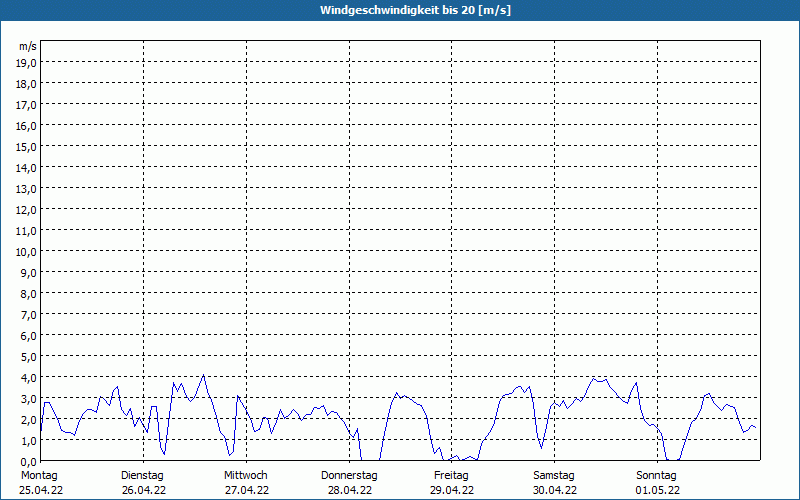
Task: Select the 10,0 y-axis value
Action: click(26, 252)
